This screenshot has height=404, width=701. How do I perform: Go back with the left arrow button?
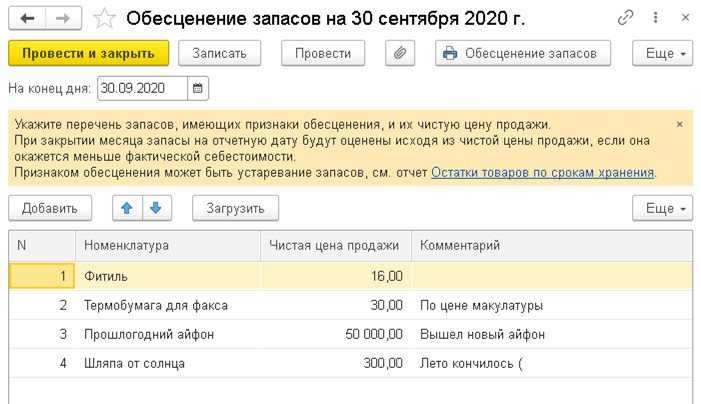pyautogui.click(x=27, y=18)
